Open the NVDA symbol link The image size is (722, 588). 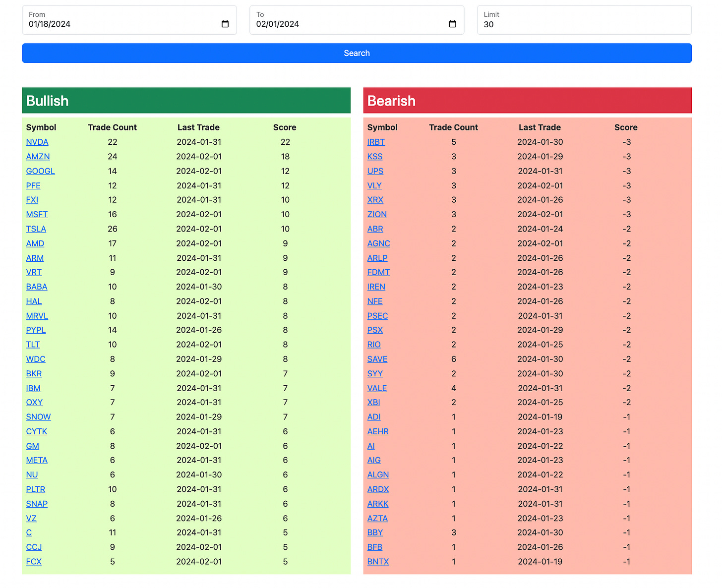pyautogui.click(x=37, y=142)
